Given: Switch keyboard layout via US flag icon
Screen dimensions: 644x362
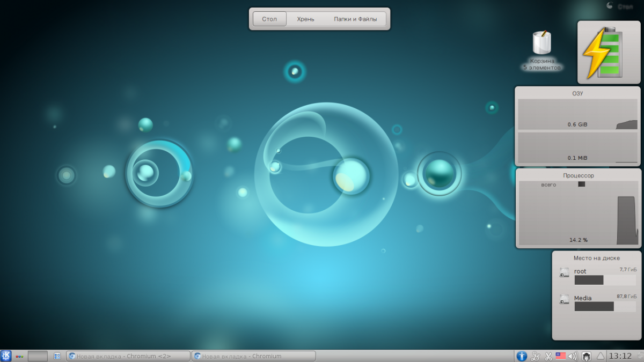Looking at the screenshot, I should click(561, 356).
